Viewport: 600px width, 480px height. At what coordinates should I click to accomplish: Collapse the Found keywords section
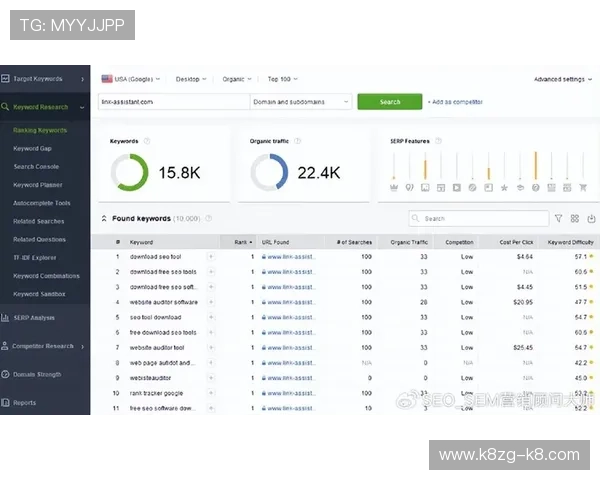point(103,218)
